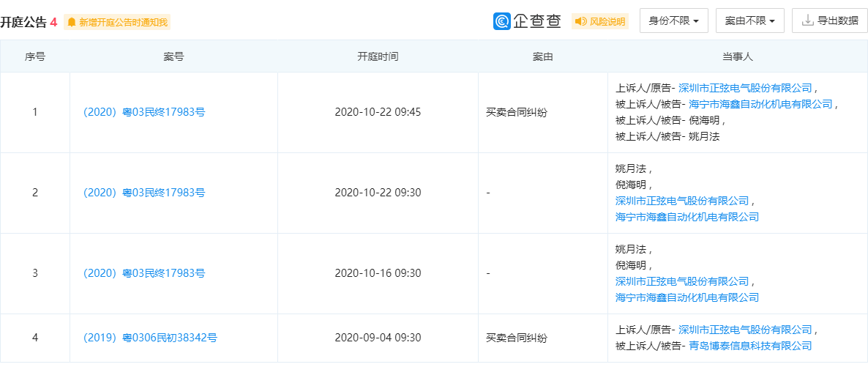The height and width of the screenshot is (367, 868).
Task: Open 海宁市海鑫自动化机电有限公司 link in row 2
Action: point(687,217)
